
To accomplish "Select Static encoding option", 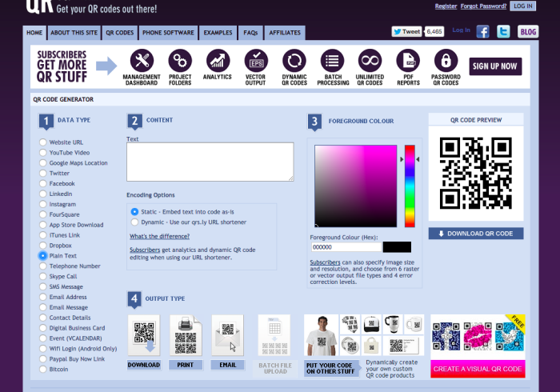I will tap(134, 212).
